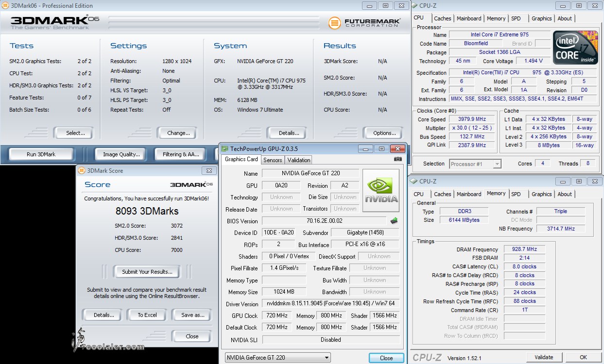Click the CAS# Latency value 8.0 clocks

tap(525, 267)
